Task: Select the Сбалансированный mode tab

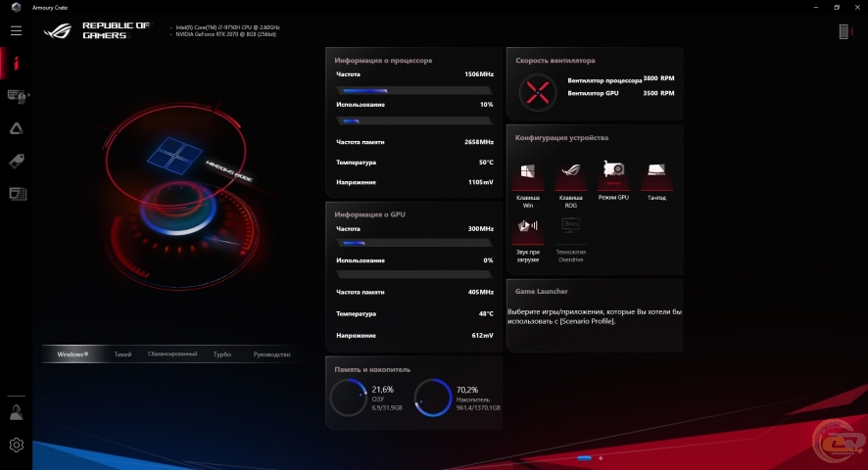Action: tap(172, 354)
